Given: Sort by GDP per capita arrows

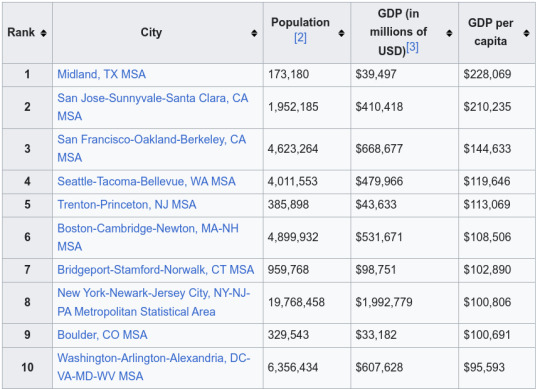Looking at the screenshot, I should tap(526, 33).
